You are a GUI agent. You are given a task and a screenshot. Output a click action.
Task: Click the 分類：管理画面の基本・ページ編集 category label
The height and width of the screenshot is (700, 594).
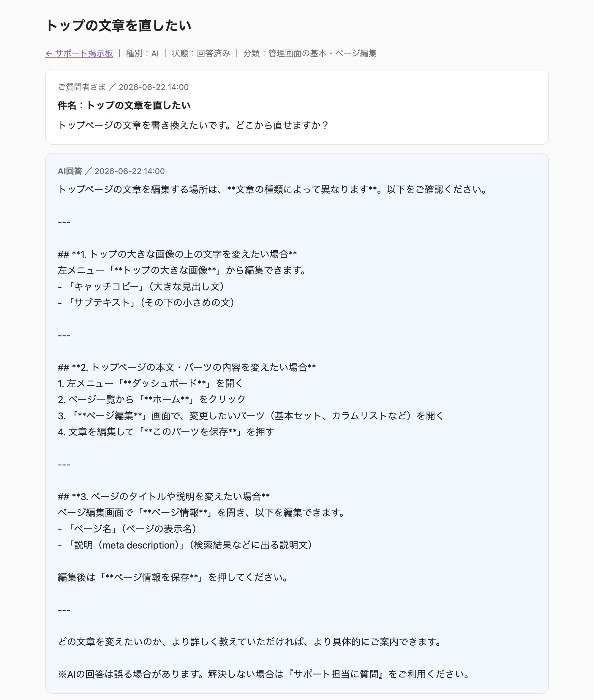click(309, 53)
